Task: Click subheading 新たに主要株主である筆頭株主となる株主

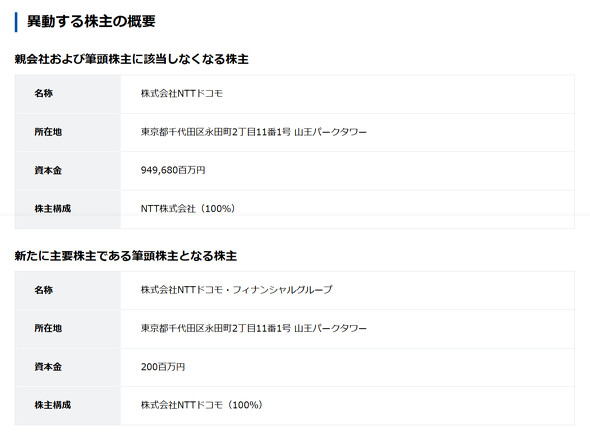Action: [126, 256]
